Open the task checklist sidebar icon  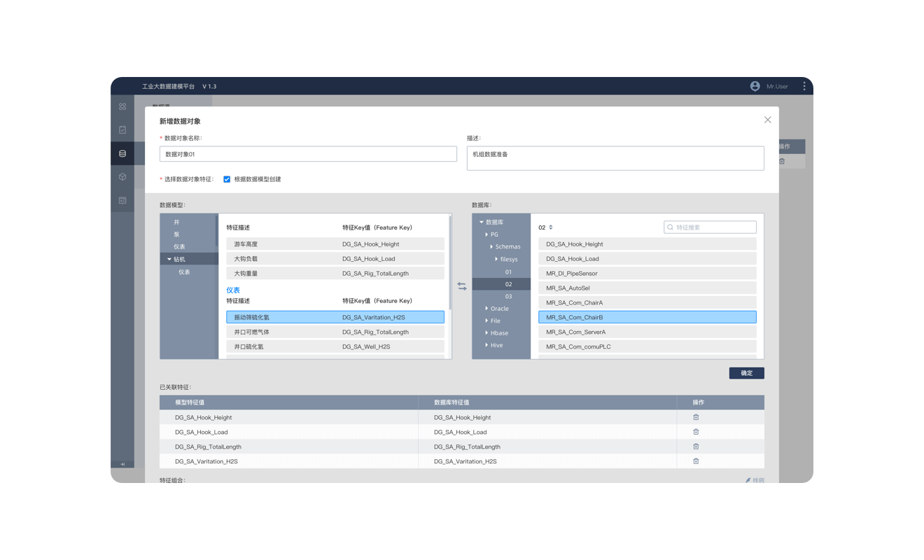tap(122, 129)
